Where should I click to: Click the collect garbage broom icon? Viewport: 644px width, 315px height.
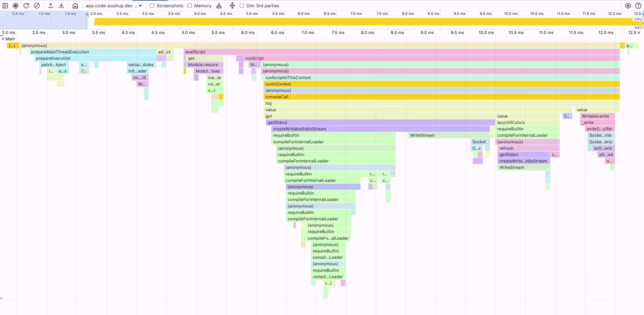pos(219,5)
